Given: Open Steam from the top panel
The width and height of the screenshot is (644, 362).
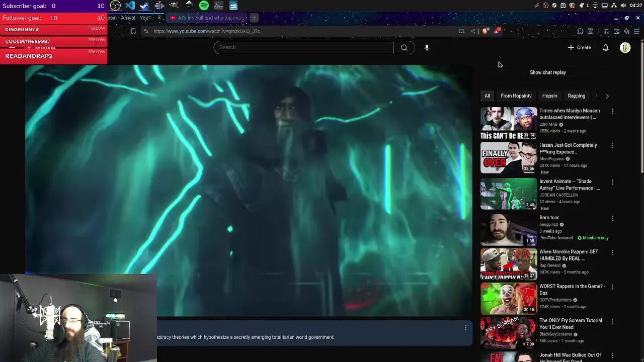Looking at the screenshot, I should [144, 6].
